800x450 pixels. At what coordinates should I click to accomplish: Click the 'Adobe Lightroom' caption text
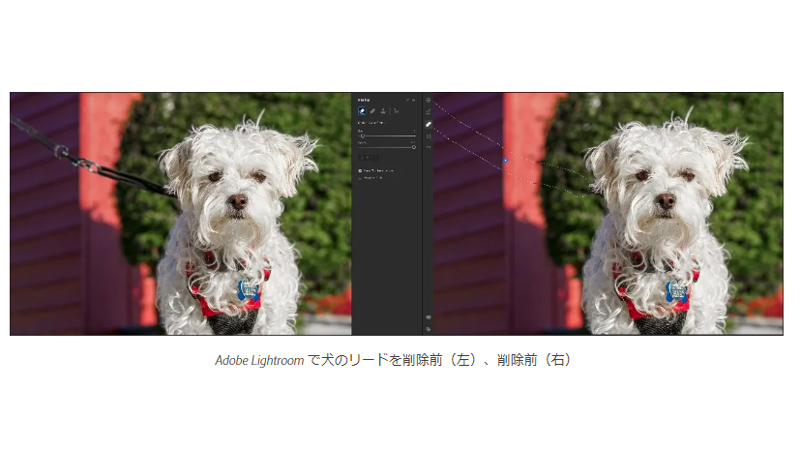[259, 360]
